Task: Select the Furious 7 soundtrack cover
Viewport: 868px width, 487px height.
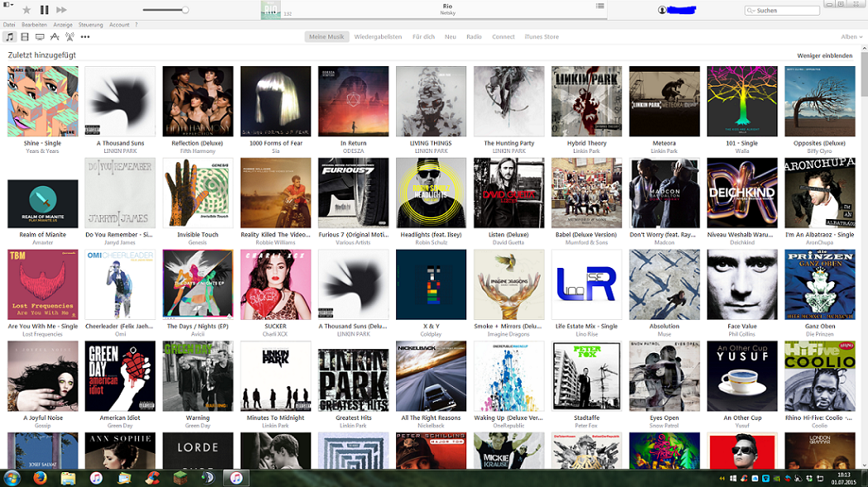Action: point(353,193)
